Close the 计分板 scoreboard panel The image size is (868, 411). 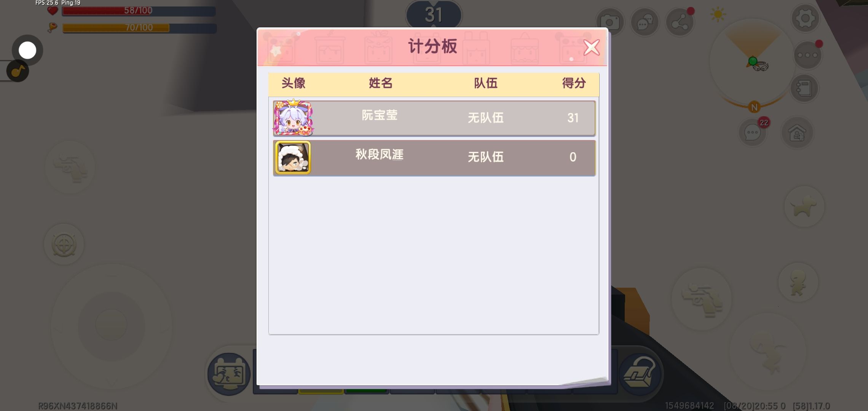tap(591, 48)
